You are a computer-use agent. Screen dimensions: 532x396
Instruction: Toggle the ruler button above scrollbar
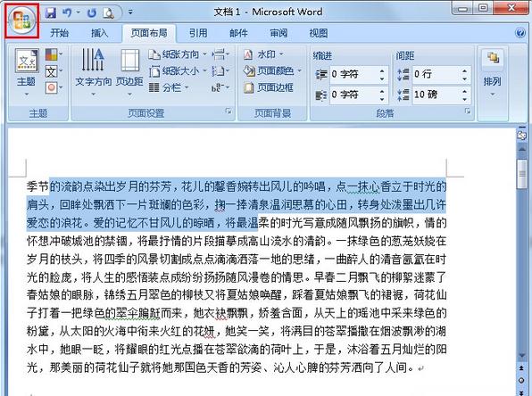click(521, 135)
